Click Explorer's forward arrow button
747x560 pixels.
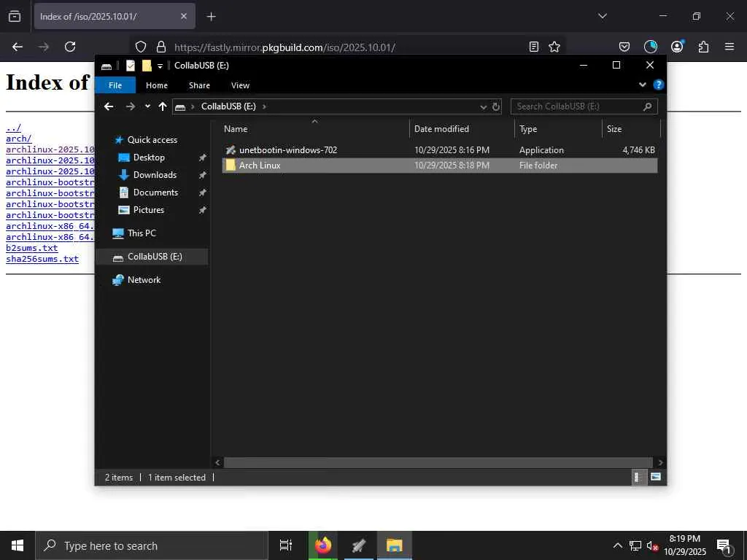point(130,106)
